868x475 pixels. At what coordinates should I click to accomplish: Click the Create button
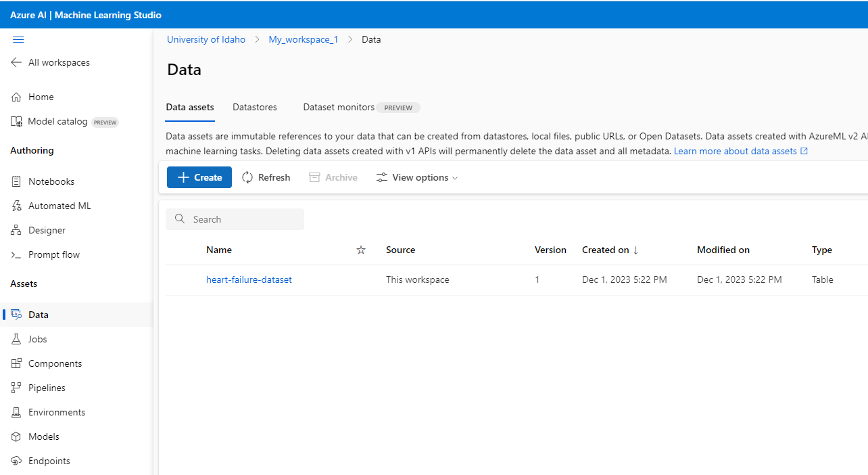199,177
